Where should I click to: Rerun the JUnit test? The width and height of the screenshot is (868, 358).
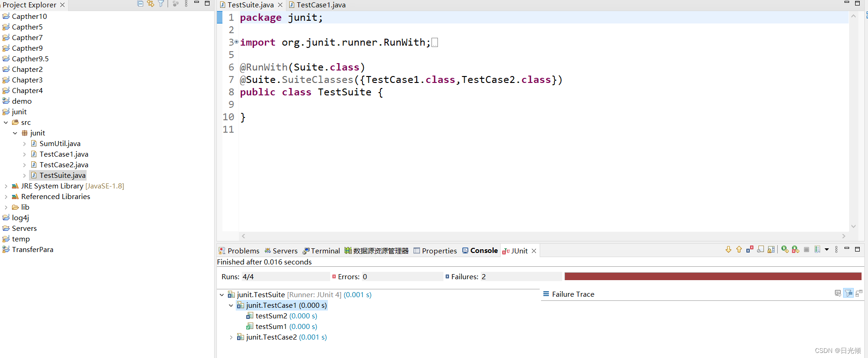click(x=785, y=249)
